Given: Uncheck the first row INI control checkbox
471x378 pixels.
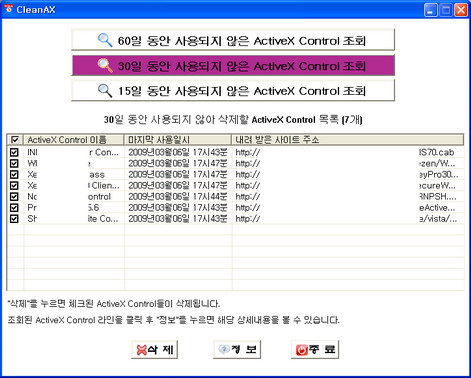Looking at the screenshot, I should 14,152.
